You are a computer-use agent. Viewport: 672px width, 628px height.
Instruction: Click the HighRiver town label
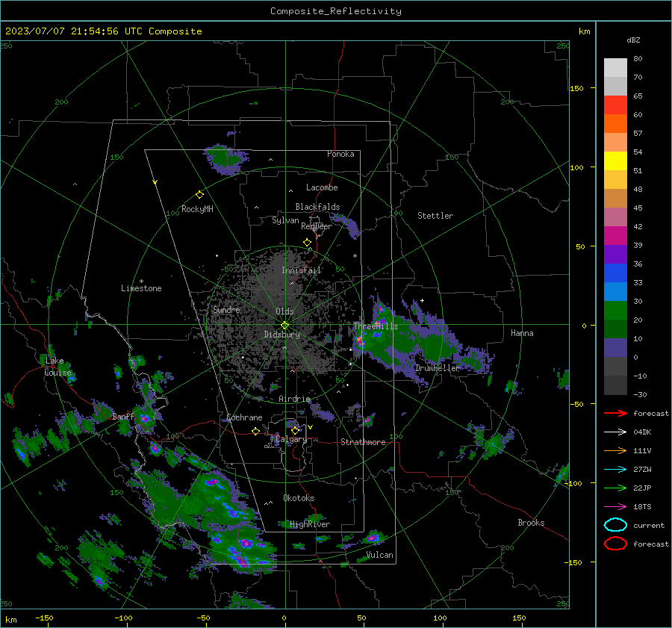[x=310, y=524]
